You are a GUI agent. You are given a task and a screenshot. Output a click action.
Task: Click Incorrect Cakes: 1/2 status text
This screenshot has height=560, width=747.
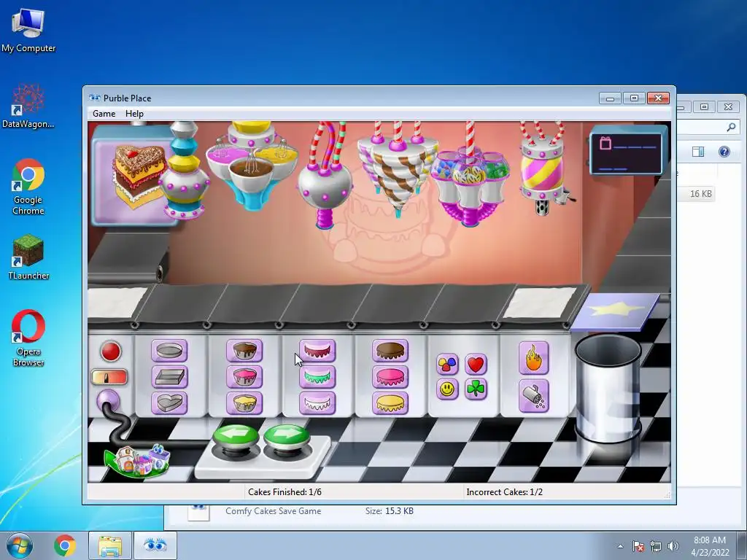(x=505, y=492)
